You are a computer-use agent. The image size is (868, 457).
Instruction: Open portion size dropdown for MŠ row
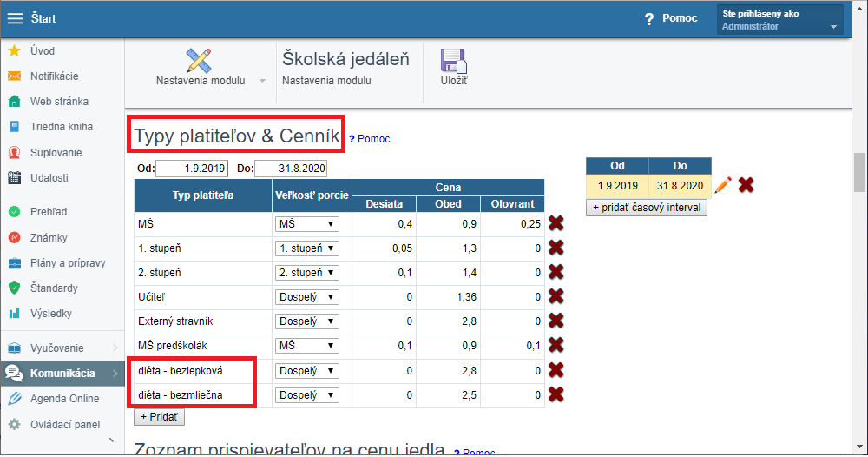tap(306, 224)
